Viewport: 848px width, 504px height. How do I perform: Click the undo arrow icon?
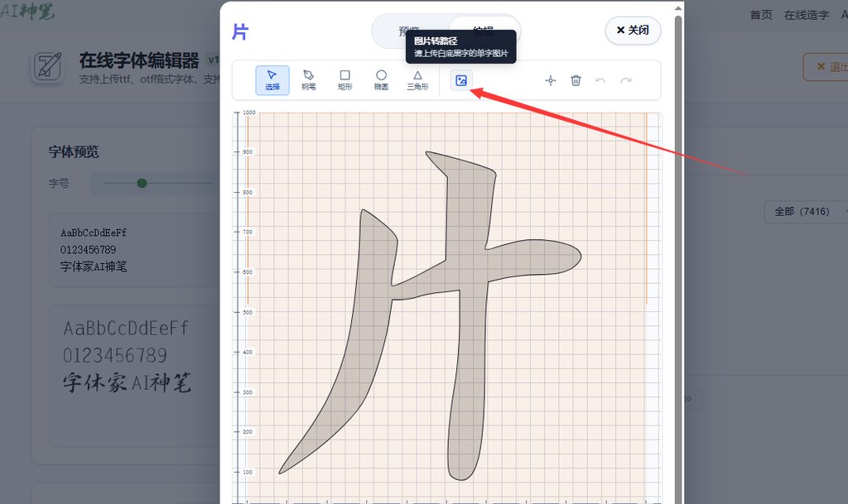601,80
